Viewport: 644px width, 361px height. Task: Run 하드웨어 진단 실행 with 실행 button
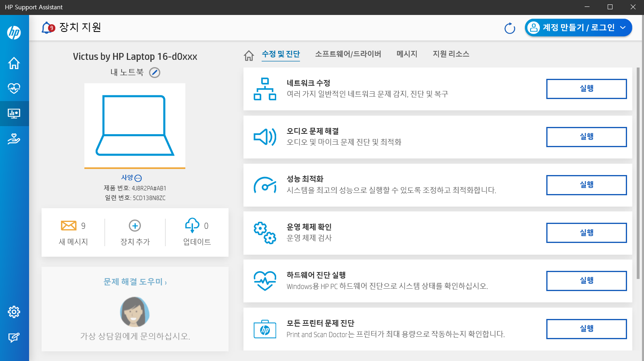586,281
